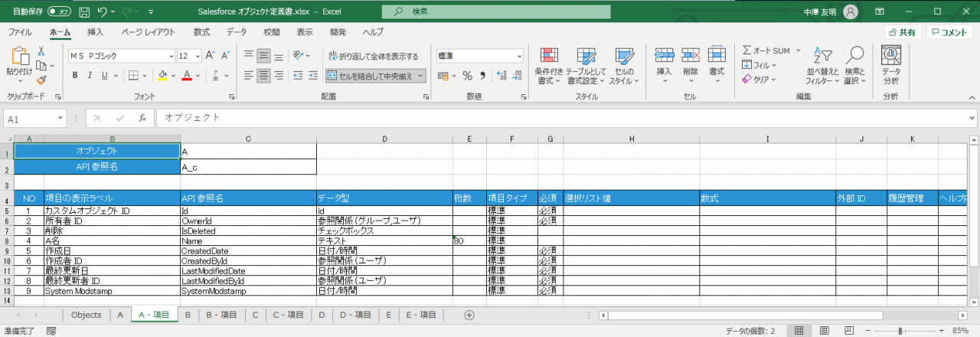Open the Name Box A1 dropdown

coord(60,118)
